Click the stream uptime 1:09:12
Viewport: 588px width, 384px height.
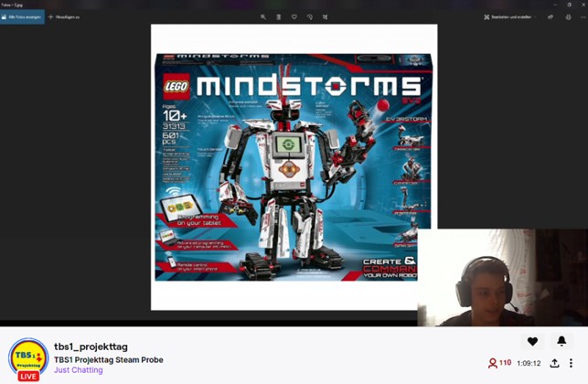tap(529, 363)
